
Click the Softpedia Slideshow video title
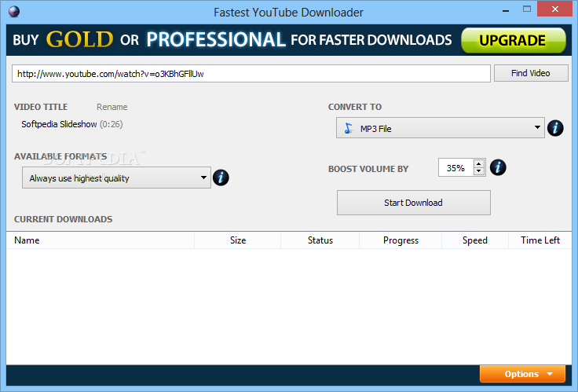pyautogui.click(x=59, y=124)
